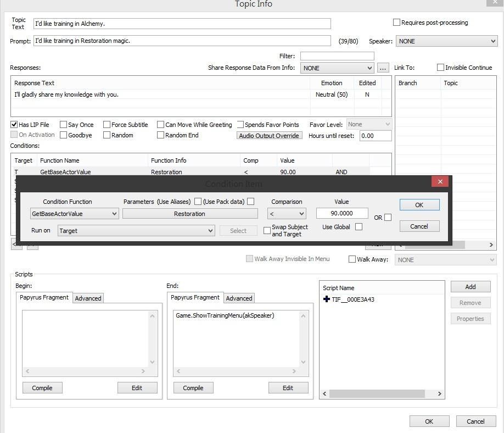Image resolution: width=504 pixels, height=433 pixels.
Task: Open the Condition Function dropdown
Action: pos(74,214)
